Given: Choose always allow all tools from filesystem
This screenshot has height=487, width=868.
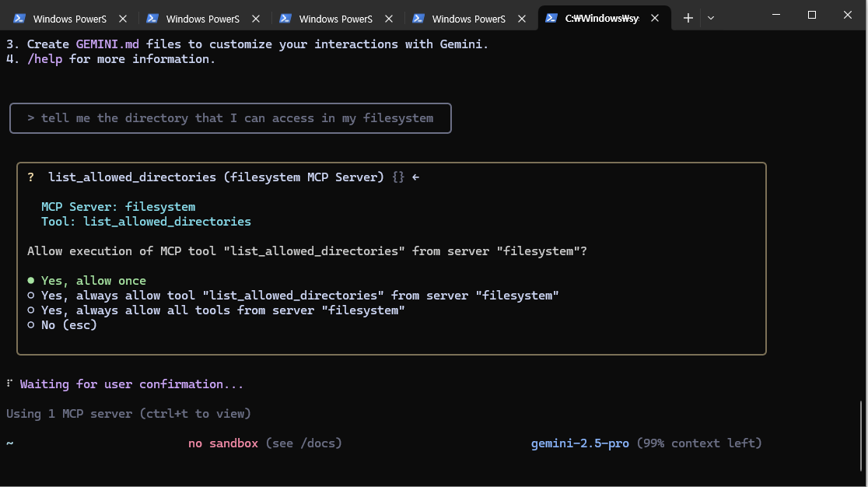Looking at the screenshot, I should pyautogui.click(x=216, y=310).
